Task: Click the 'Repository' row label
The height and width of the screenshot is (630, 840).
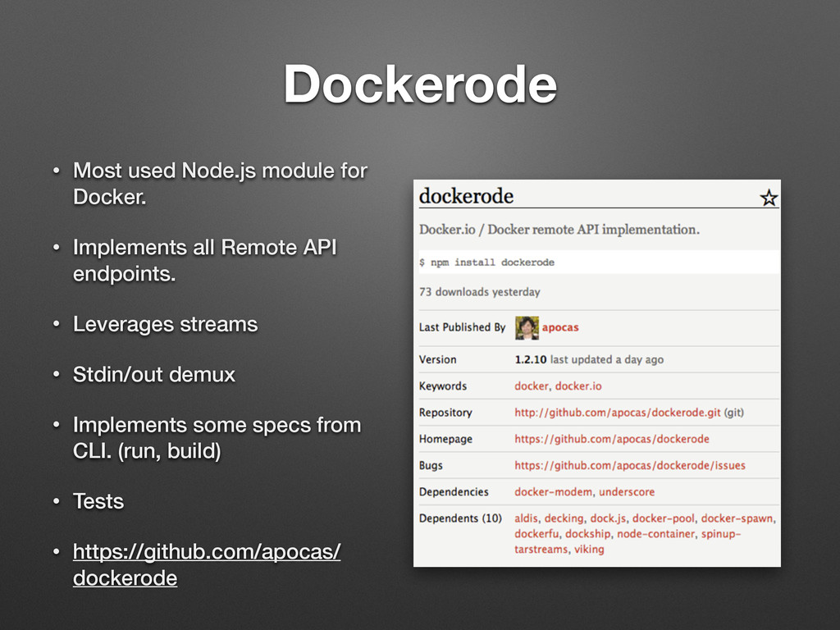Action: (x=445, y=413)
